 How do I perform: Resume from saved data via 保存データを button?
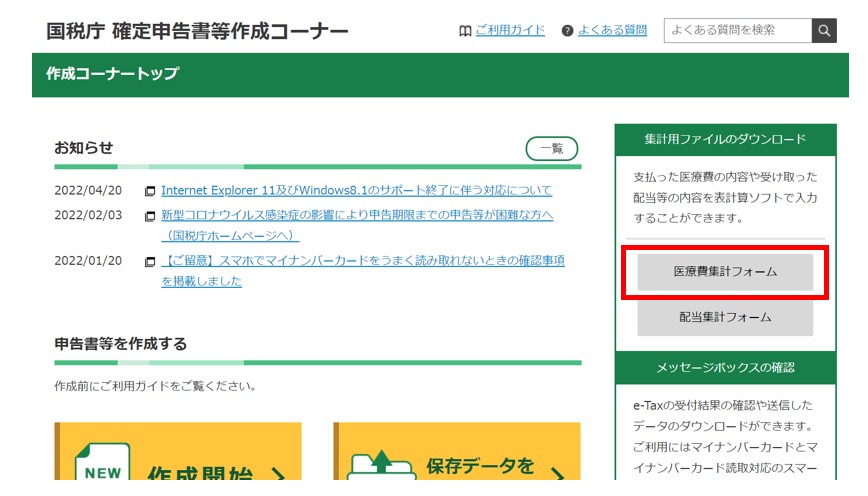tap(457, 451)
